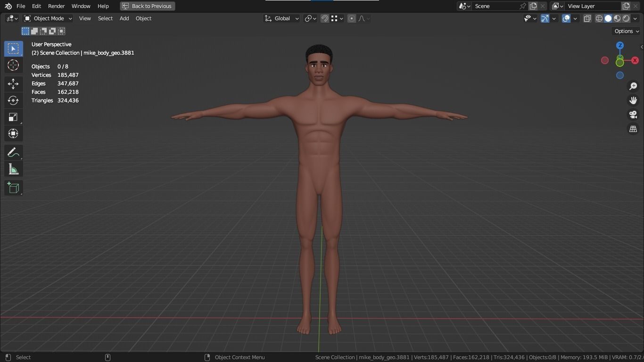This screenshot has height=362, width=644.
Task: Open view layer browse dropdown
Action: click(557, 6)
